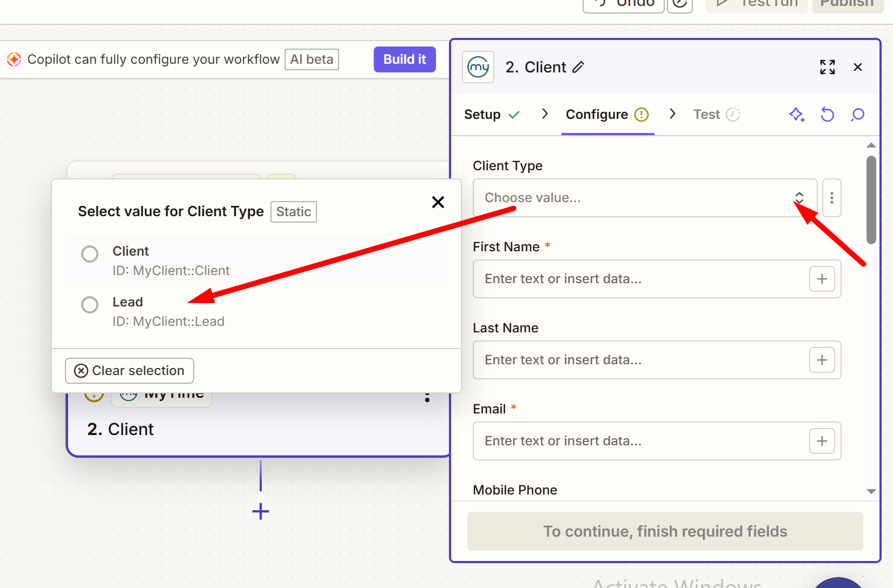This screenshot has width=893, height=588.
Task: Click the Clear selection button
Action: (x=129, y=371)
